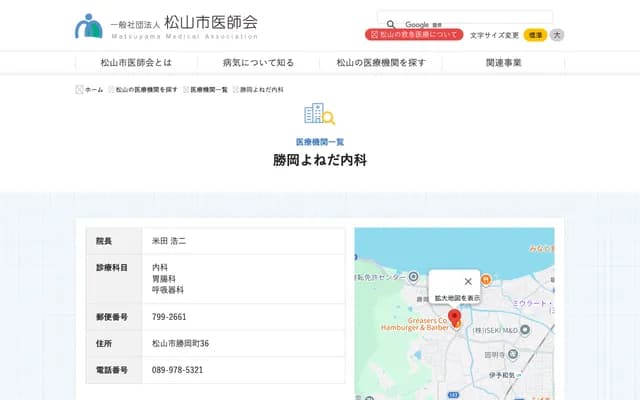Click the 運転免許センター map marker
The width and height of the screenshot is (640, 400).
click(x=415, y=277)
